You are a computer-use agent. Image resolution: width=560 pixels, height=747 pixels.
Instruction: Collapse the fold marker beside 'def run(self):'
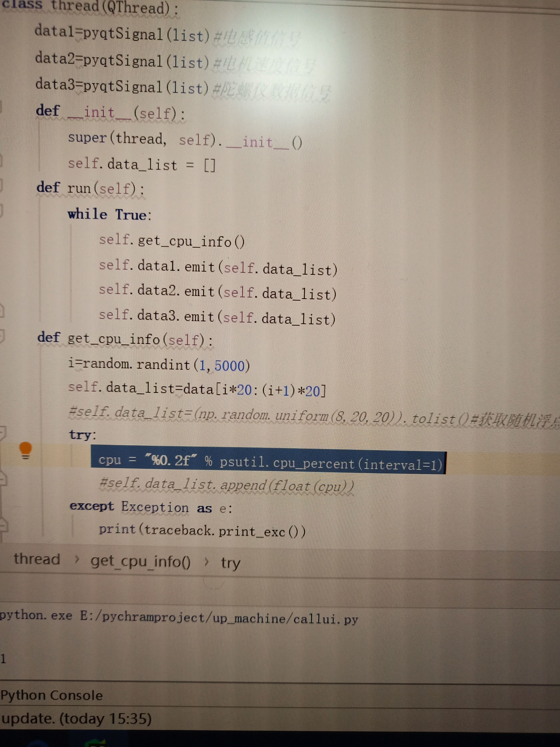pyautogui.click(x=1, y=185)
